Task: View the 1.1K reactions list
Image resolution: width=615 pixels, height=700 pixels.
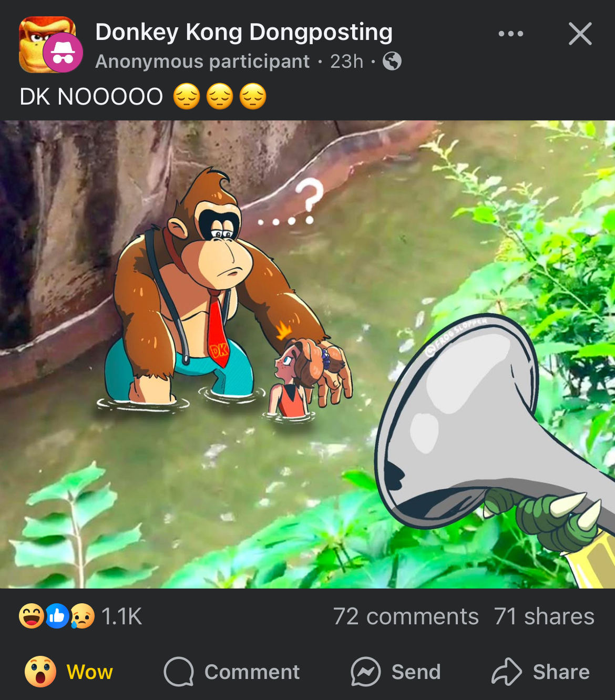Action: 121,616
